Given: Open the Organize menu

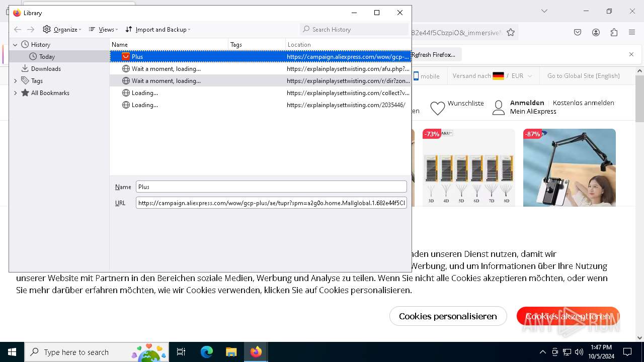Looking at the screenshot, I should (x=62, y=29).
